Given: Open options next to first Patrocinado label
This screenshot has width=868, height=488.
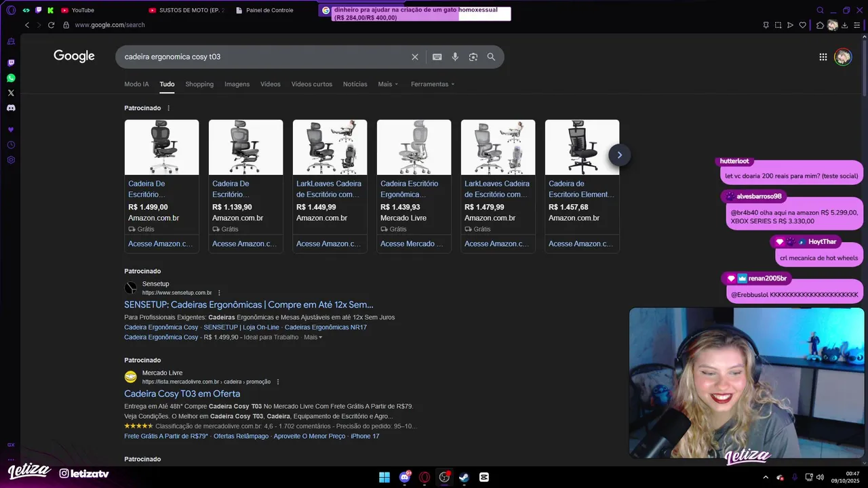Looking at the screenshot, I should 168,108.
